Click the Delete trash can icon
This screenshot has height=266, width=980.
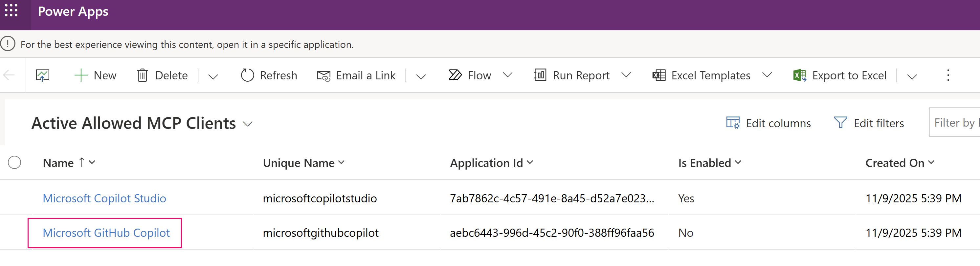(x=142, y=75)
